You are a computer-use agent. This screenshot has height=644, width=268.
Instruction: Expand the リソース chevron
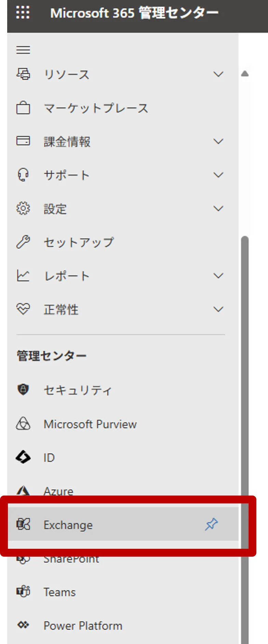click(x=218, y=74)
